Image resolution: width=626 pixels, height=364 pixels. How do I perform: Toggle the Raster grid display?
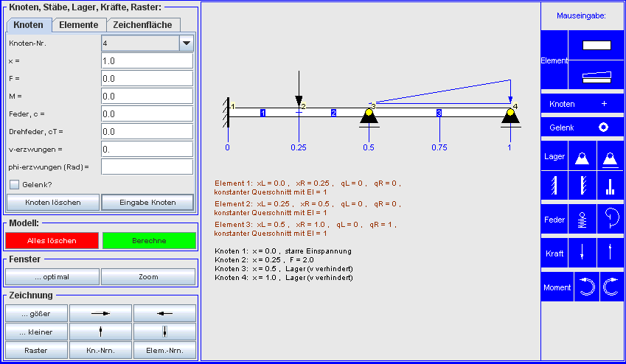(36, 350)
